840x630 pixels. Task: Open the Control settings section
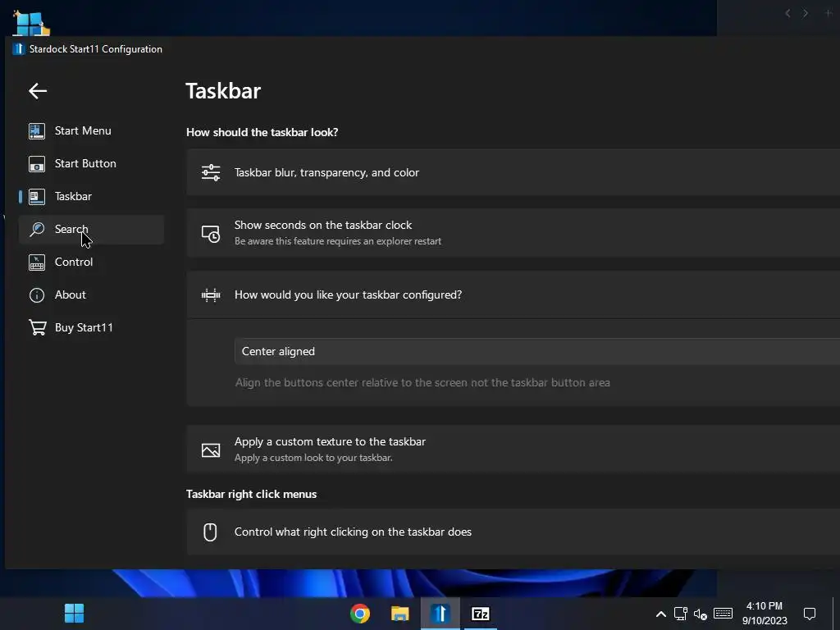coord(92,262)
